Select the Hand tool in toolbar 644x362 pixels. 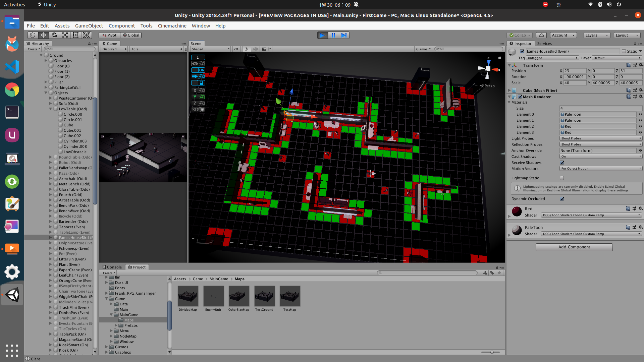33,35
